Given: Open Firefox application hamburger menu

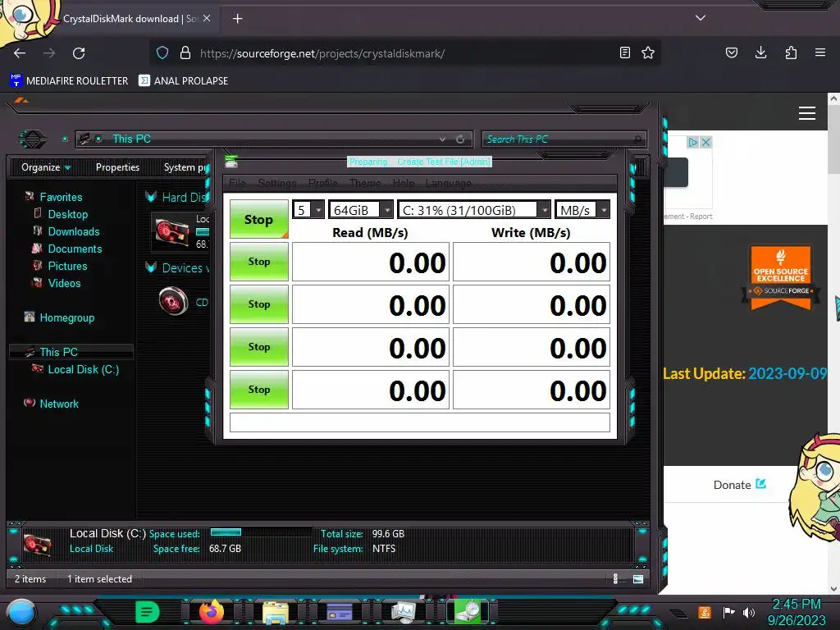Looking at the screenshot, I should point(820,52).
